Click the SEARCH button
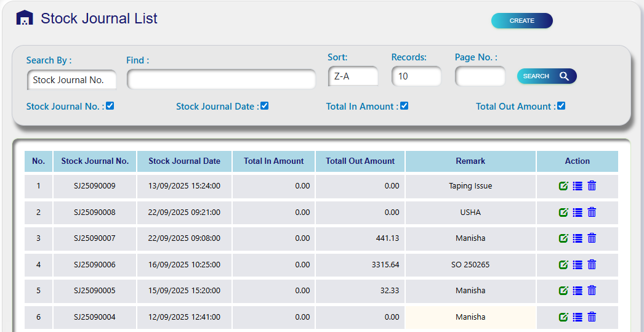The height and width of the screenshot is (332, 644). (x=546, y=76)
